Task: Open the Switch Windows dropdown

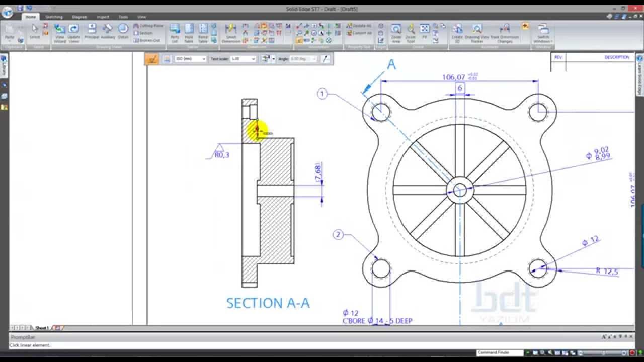Action: [x=543, y=33]
